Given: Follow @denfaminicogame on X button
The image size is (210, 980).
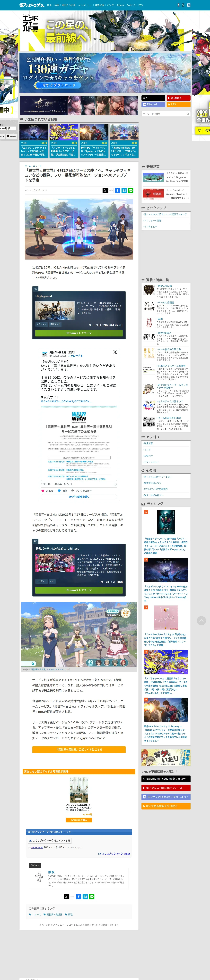Looking at the screenshot, I should (x=166, y=779).
